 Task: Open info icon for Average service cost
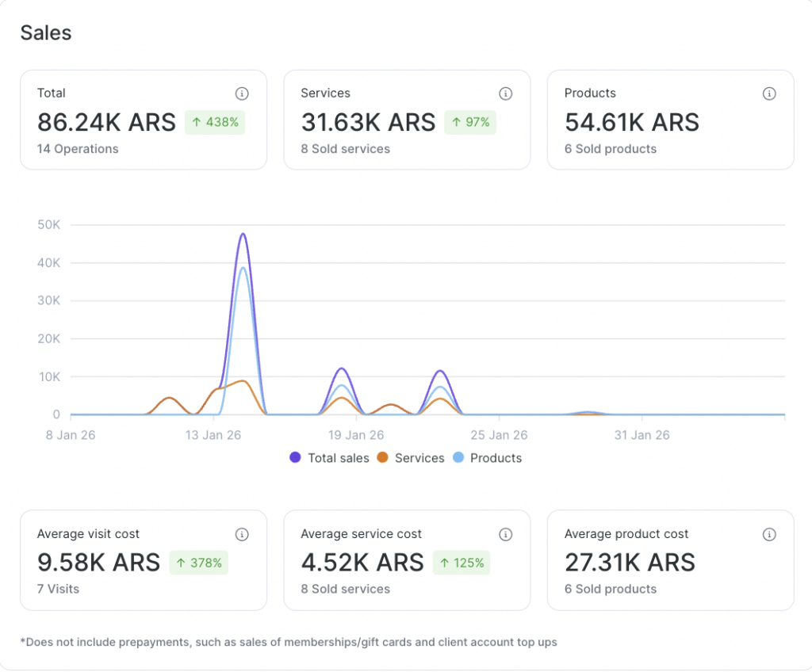[505, 534]
